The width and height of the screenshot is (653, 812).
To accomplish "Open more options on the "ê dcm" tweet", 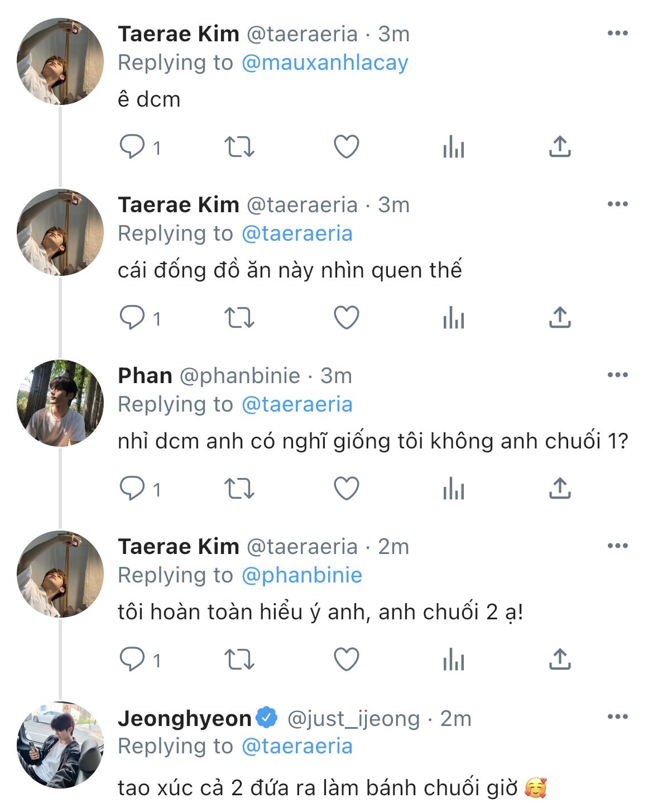I will (x=617, y=34).
